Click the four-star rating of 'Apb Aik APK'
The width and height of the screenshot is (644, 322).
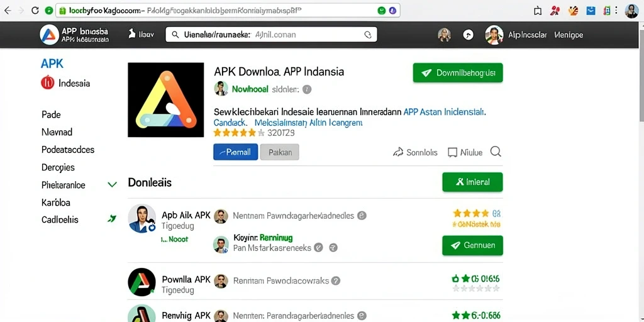click(470, 213)
